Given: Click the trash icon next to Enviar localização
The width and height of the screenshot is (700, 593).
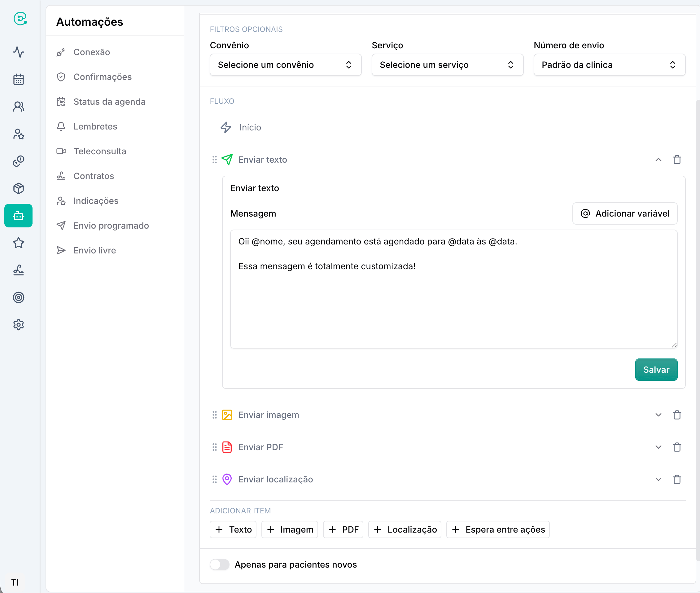Looking at the screenshot, I should coord(677,479).
